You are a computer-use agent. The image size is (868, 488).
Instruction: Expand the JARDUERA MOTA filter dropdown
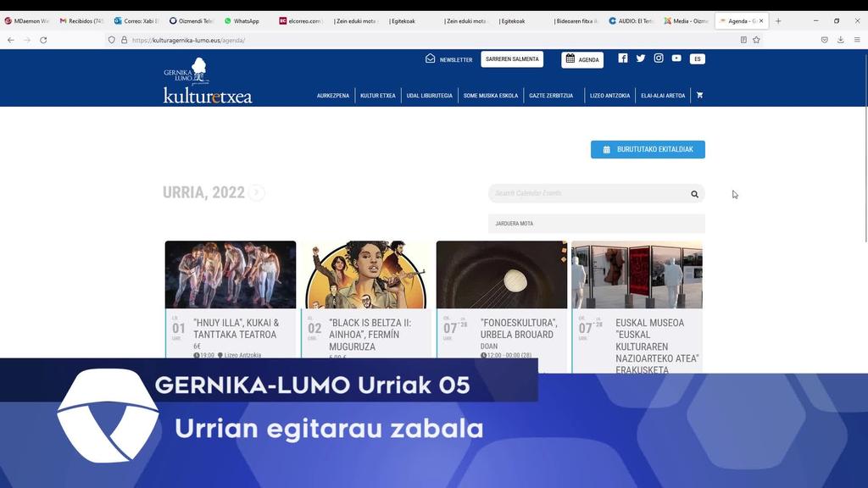[x=596, y=224]
